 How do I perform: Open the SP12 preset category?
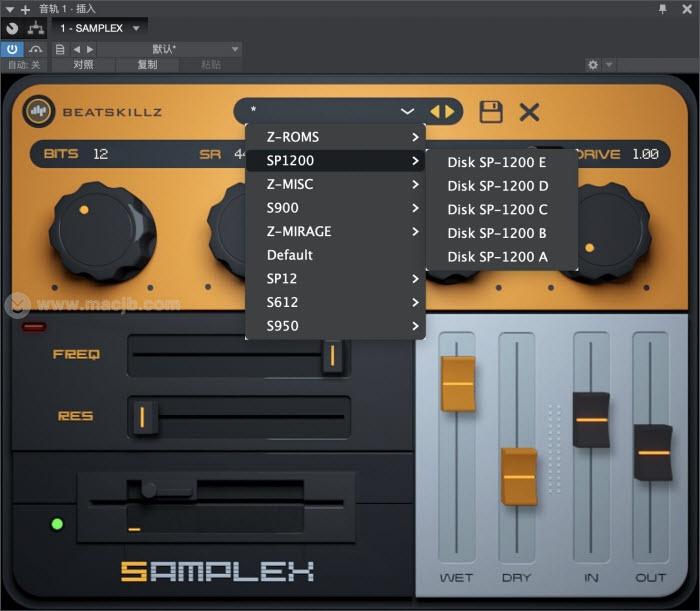335,278
